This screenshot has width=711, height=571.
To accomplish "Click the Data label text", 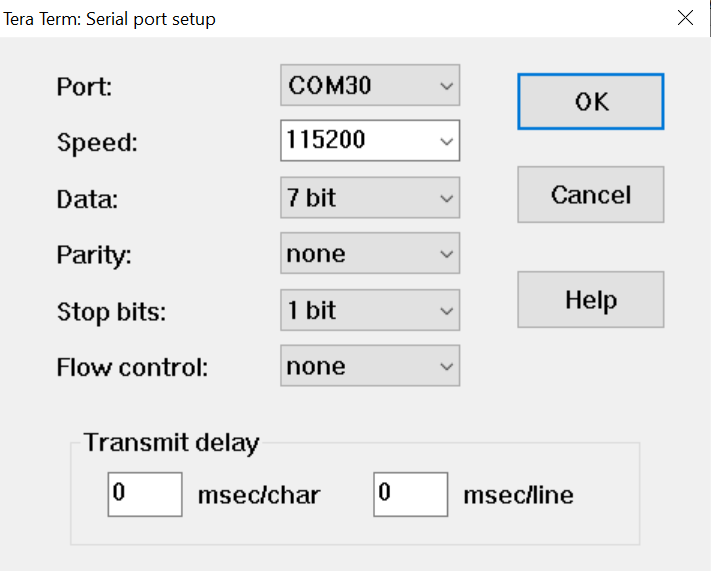I will (87, 199).
